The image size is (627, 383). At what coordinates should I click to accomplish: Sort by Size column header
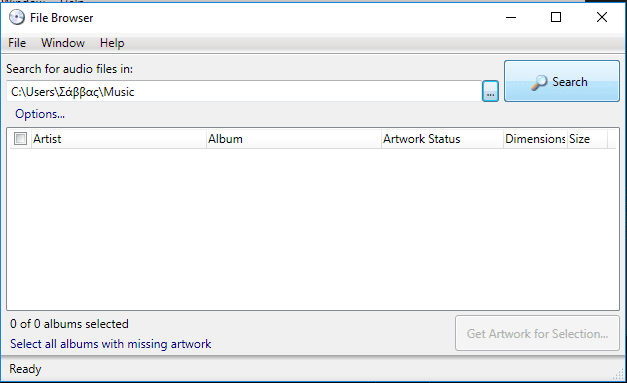click(587, 139)
